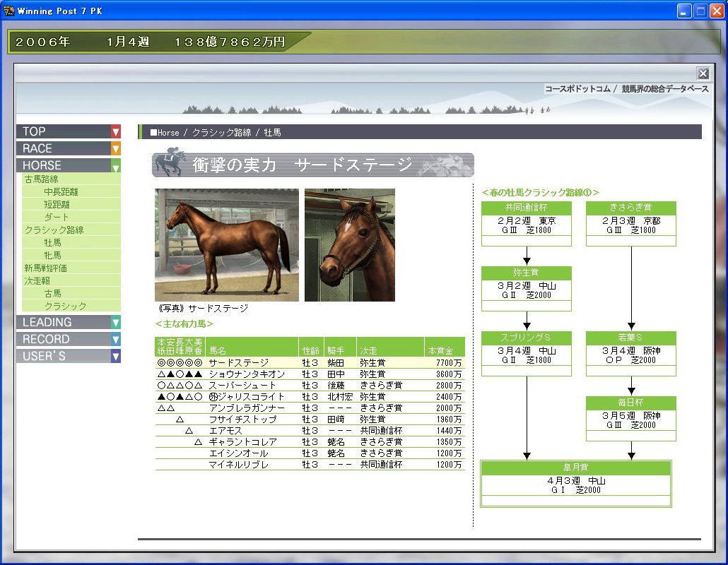Click the 138億7862万円 funds display

coord(230,42)
